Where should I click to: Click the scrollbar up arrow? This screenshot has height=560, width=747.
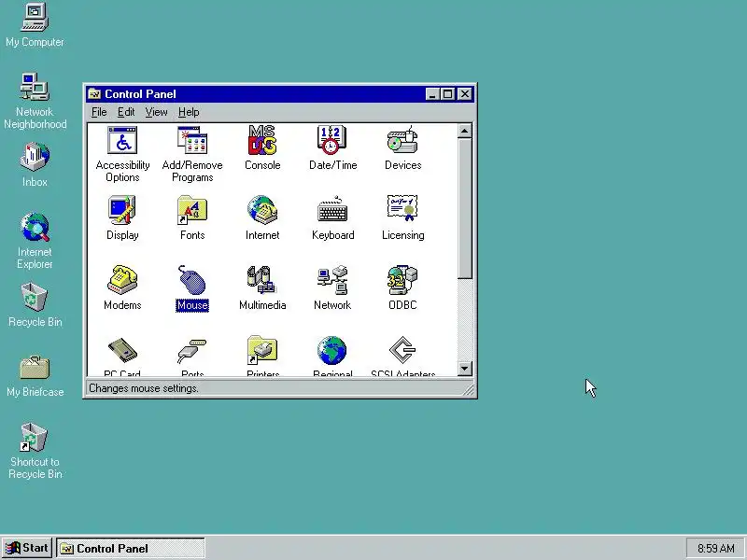pyautogui.click(x=464, y=131)
